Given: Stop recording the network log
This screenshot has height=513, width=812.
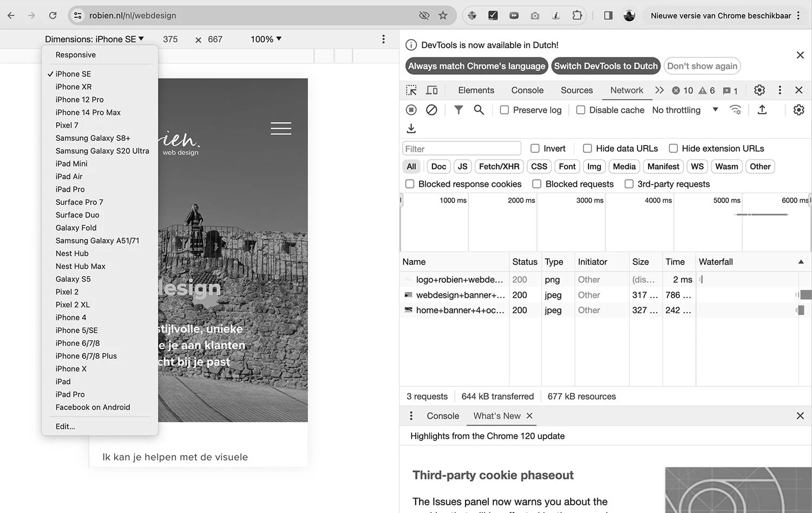Looking at the screenshot, I should pos(411,110).
